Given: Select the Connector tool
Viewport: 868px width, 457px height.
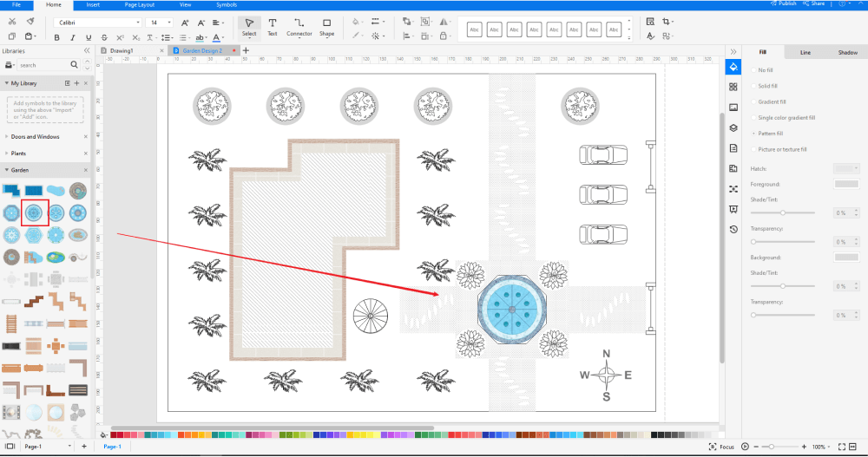Looking at the screenshot, I should [299, 27].
